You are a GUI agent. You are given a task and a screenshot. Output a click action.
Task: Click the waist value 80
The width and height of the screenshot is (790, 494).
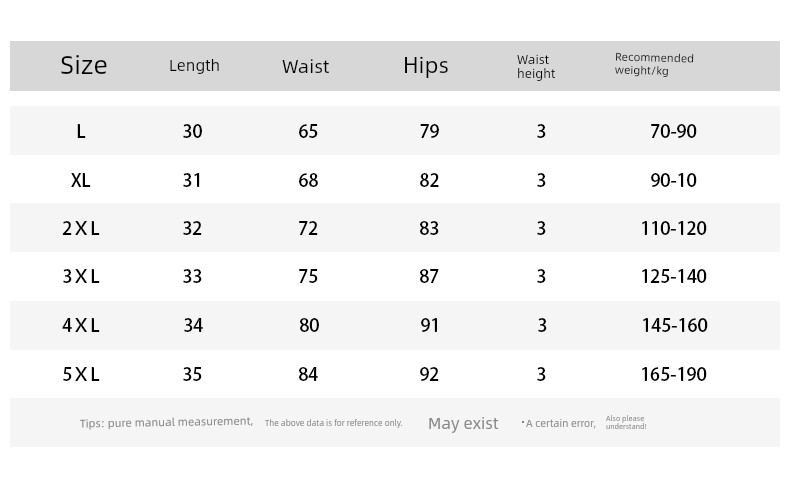click(309, 325)
